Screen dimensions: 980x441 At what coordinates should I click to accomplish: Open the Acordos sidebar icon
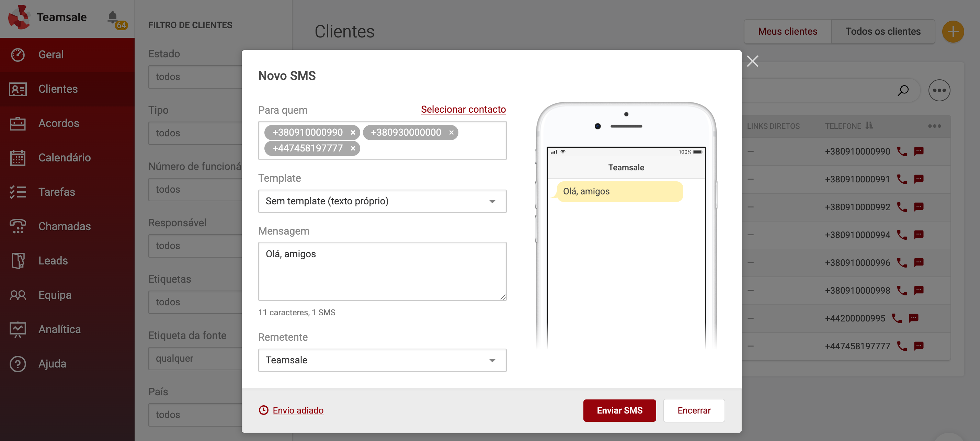[18, 123]
